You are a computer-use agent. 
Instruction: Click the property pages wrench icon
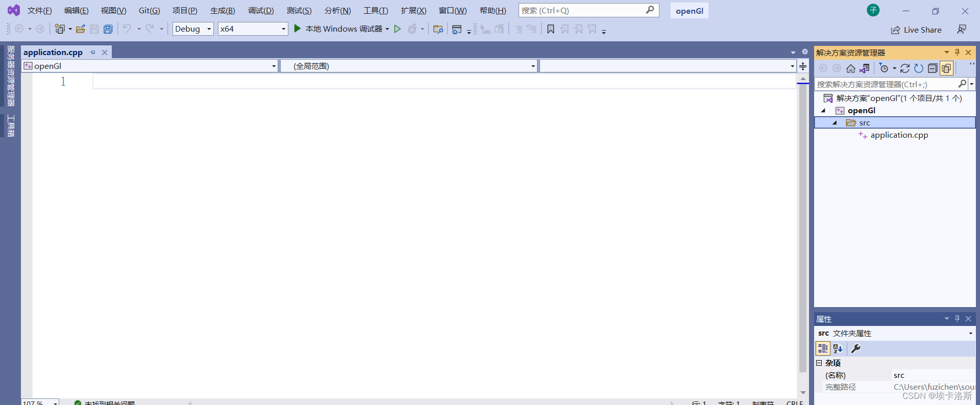[x=856, y=348]
